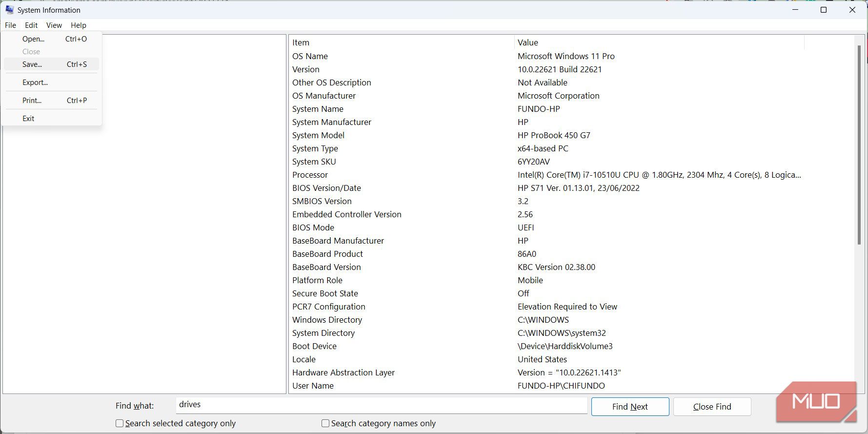Click value \Device\HarddiskVolume3
Screen dimensions: 868x434
pyautogui.click(x=565, y=346)
